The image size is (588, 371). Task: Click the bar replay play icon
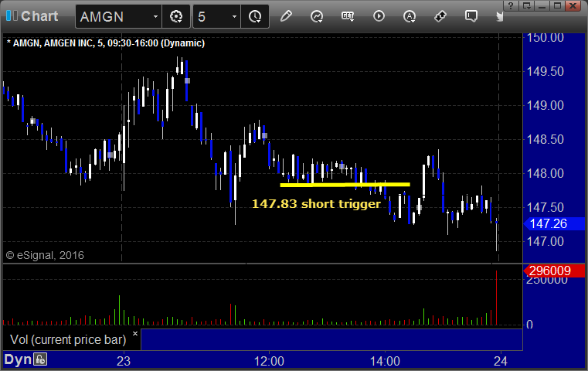379,16
